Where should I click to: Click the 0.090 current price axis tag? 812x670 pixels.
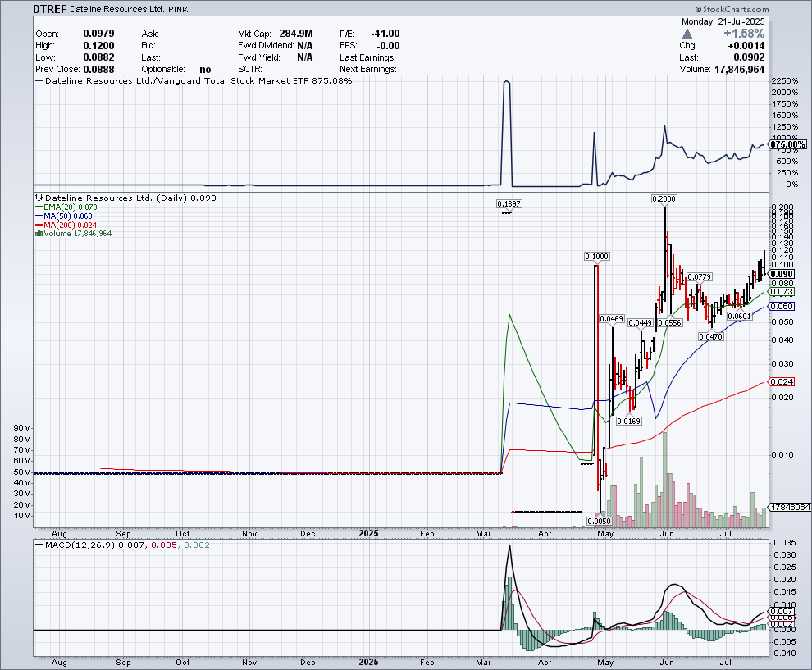(782, 275)
